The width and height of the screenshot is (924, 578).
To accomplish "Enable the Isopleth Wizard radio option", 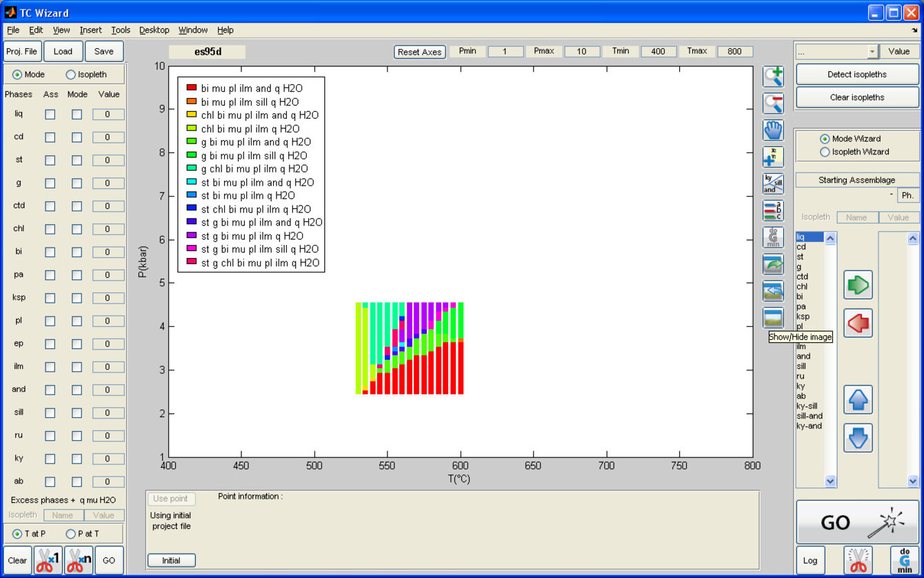I will pos(825,152).
